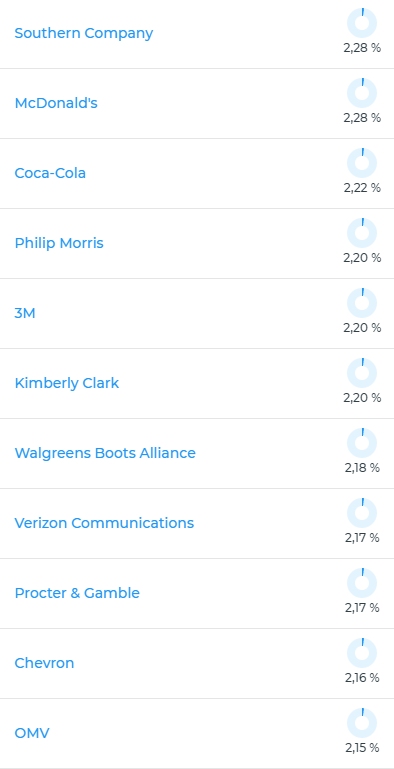Select Walgreens Boots Alliance
This screenshot has width=394, height=769.
[105, 453]
